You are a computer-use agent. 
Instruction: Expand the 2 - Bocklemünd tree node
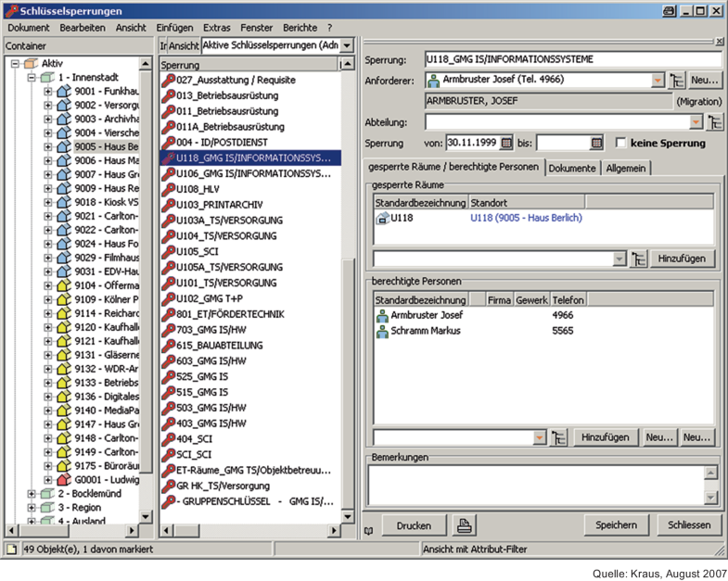33,494
